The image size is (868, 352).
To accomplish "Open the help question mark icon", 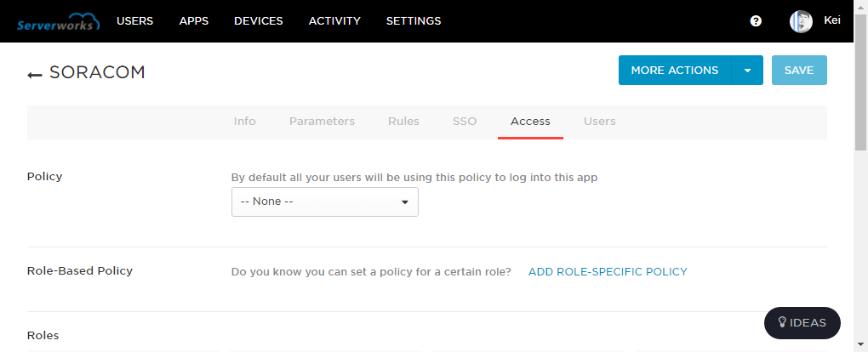I will (x=756, y=21).
